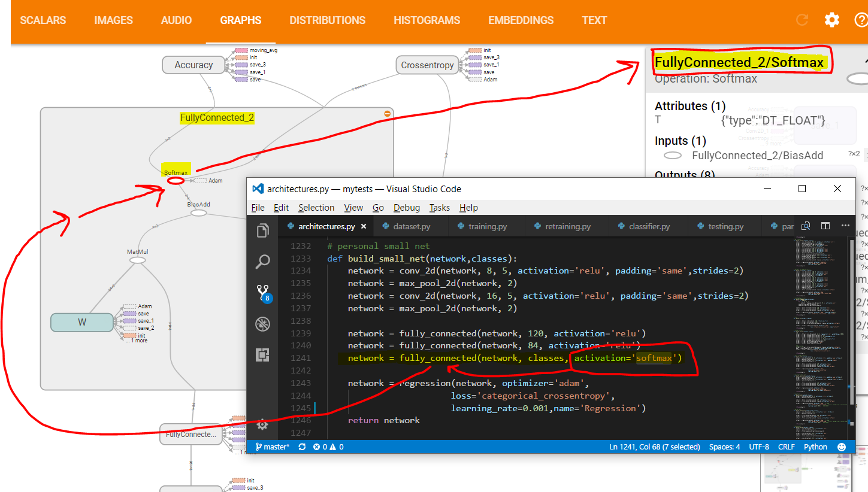868x492 pixels.
Task: Open the Edit menu in VS Code
Action: click(281, 208)
